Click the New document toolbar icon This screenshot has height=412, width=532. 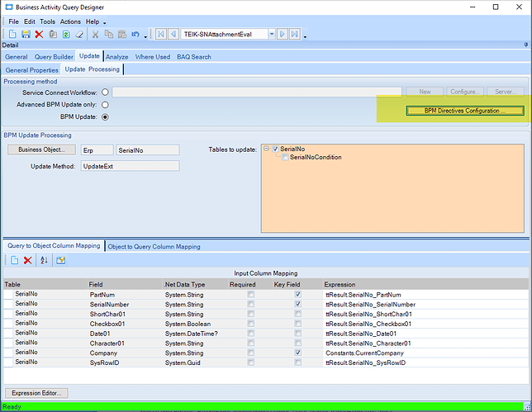(12, 34)
